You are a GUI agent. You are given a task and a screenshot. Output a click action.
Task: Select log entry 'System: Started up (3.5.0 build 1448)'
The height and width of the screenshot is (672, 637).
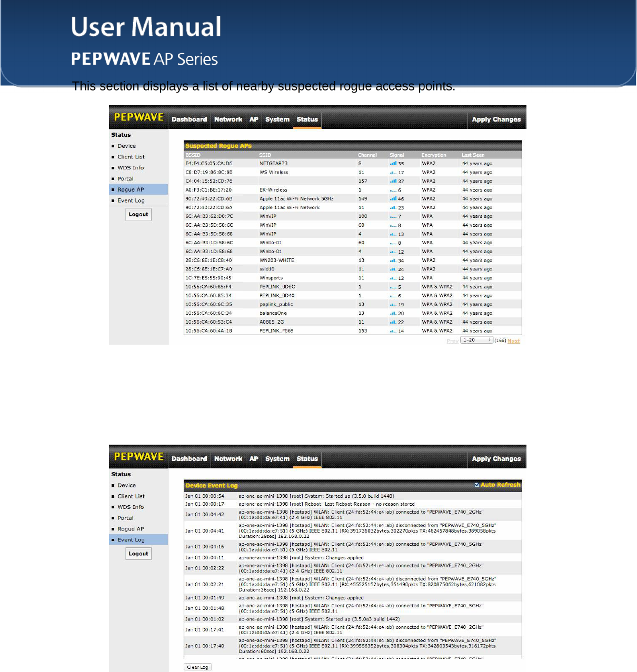click(316, 496)
